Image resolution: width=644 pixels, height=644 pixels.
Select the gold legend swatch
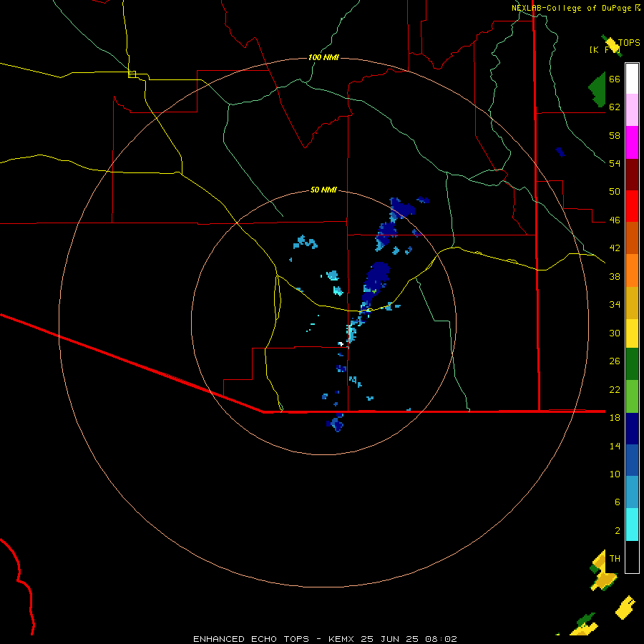point(632,303)
